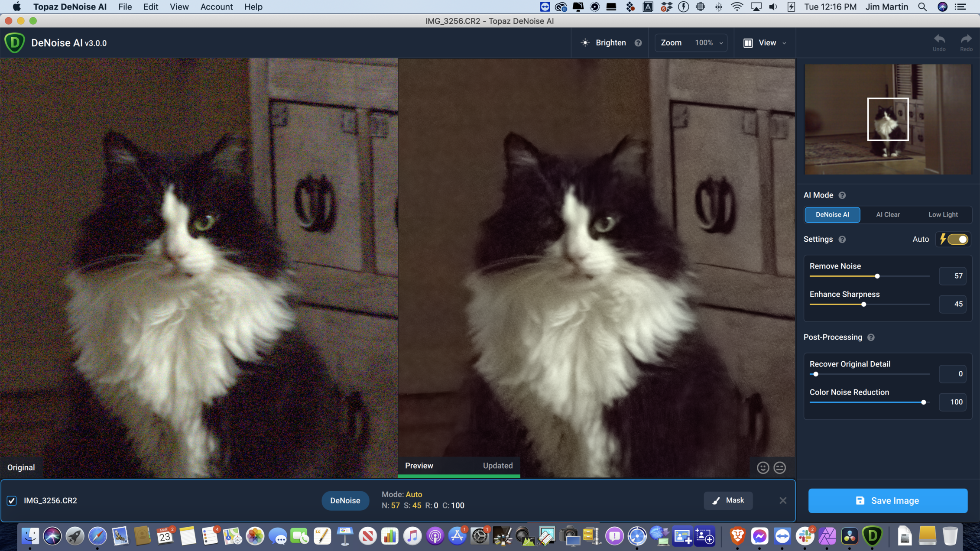
Task: Open the Account menu
Action: click(216, 7)
